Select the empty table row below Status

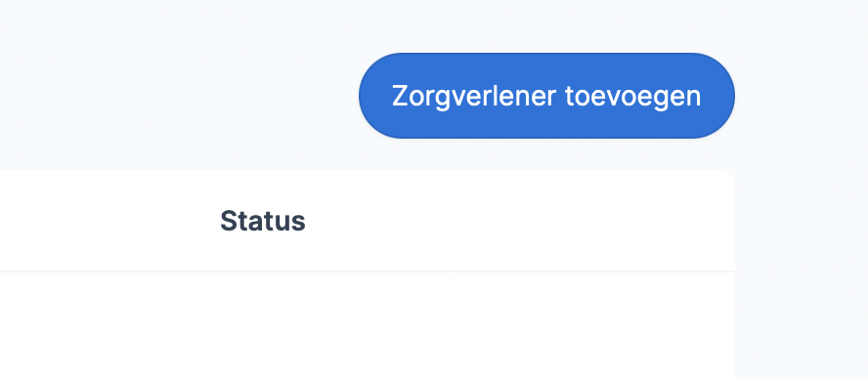(x=367, y=325)
